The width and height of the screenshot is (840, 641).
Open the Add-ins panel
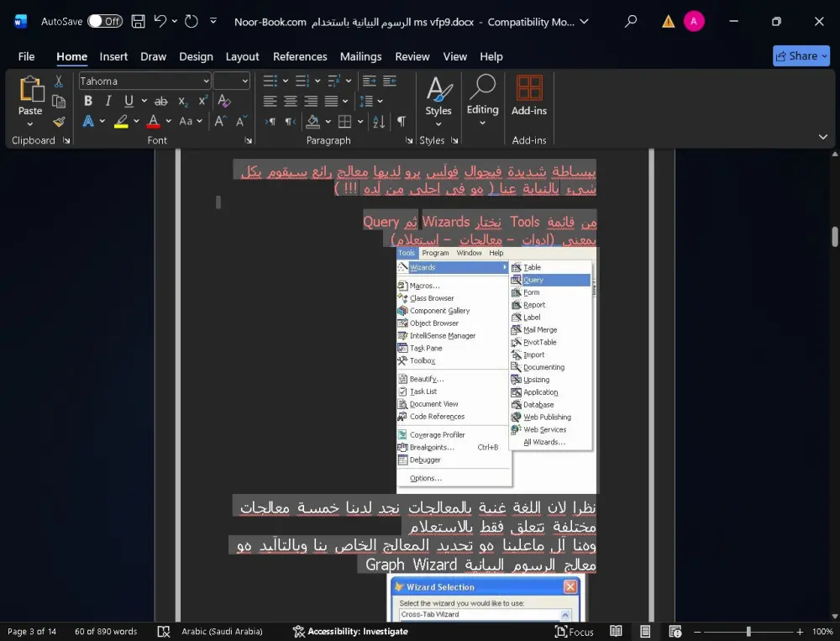pyautogui.click(x=529, y=95)
